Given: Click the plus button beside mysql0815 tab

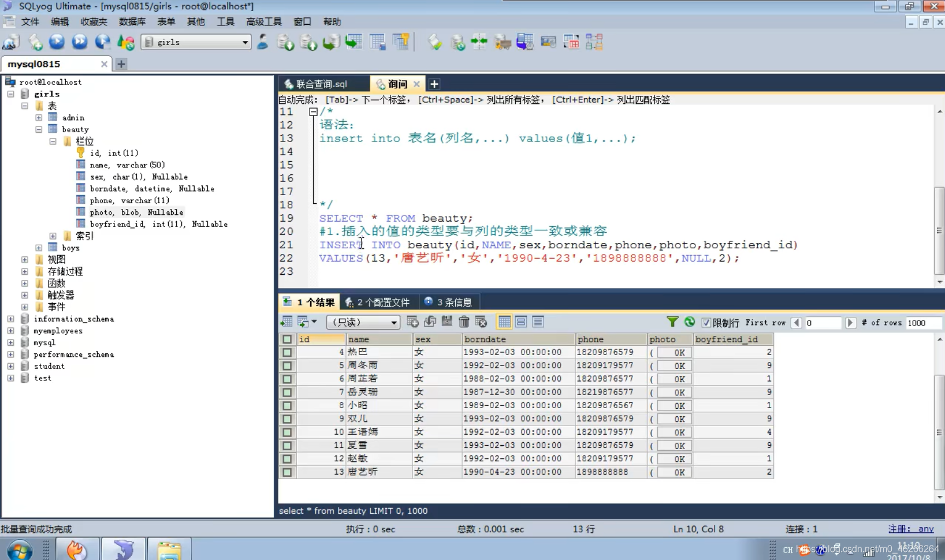Looking at the screenshot, I should point(121,64).
